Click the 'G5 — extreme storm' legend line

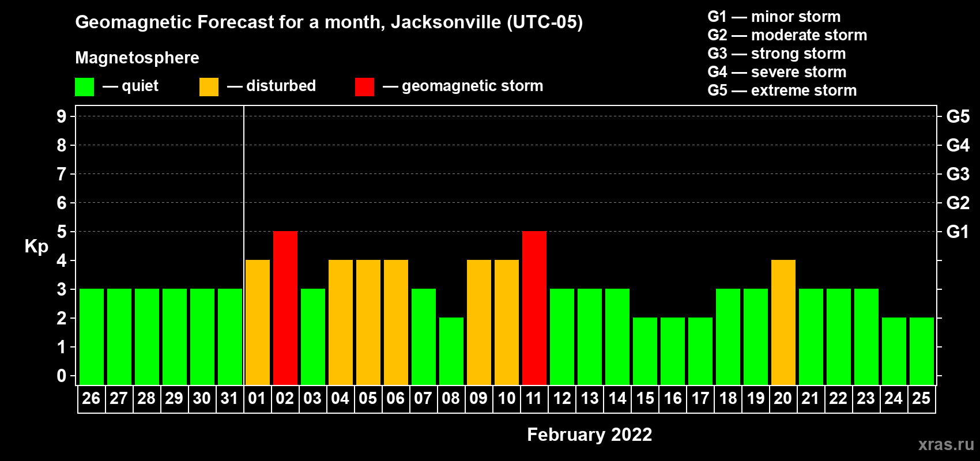(782, 90)
